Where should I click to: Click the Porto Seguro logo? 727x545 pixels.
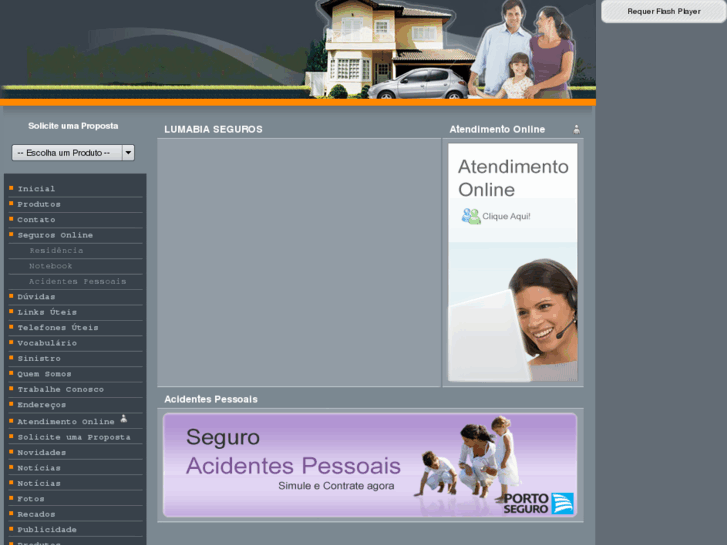point(538,504)
